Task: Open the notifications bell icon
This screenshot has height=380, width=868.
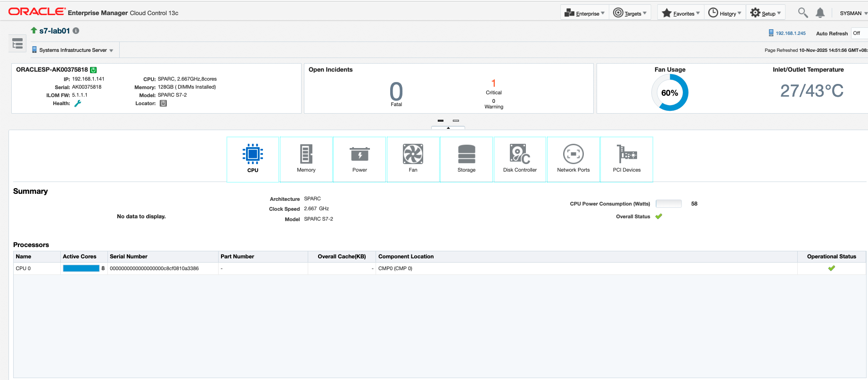Action: tap(820, 13)
